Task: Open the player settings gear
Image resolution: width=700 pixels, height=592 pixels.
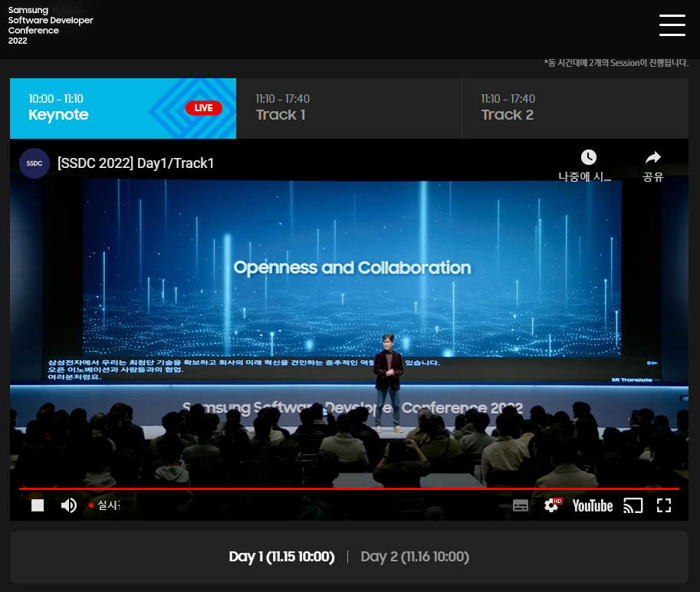Action: [x=553, y=505]
